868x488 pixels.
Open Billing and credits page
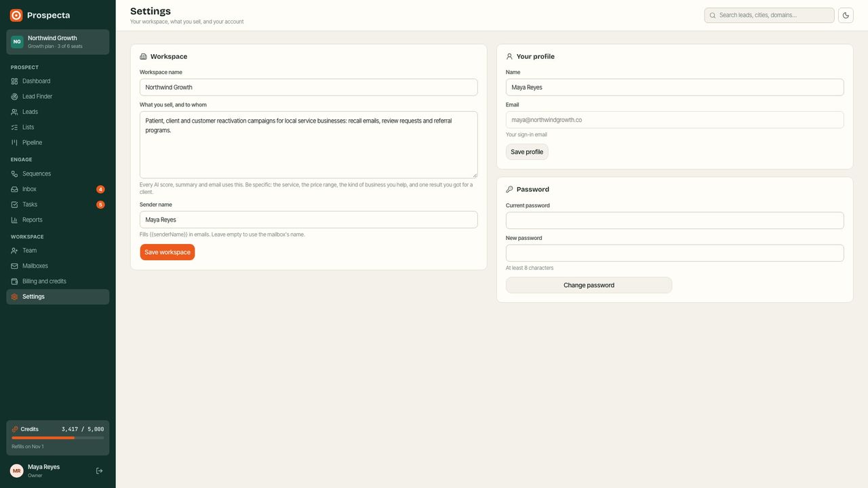(x=58, y=281)
